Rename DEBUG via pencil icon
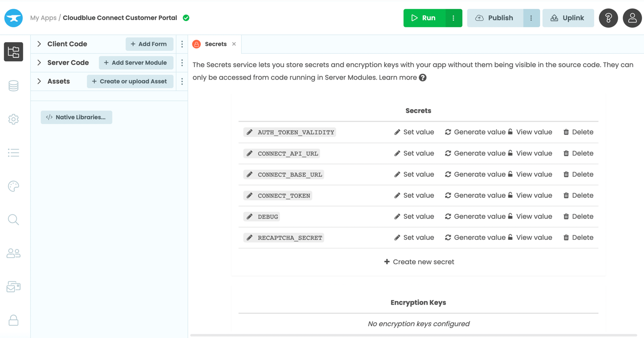 click(x=249, y=216)
